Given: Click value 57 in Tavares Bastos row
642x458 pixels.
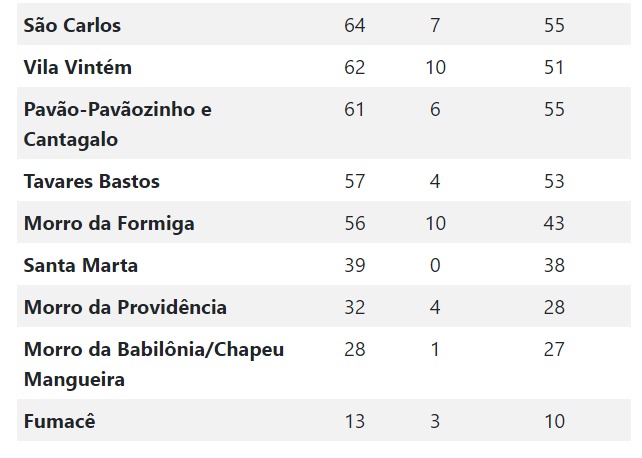Looking at the screenshot, I should pyautogui.click(x=355, y=181).
